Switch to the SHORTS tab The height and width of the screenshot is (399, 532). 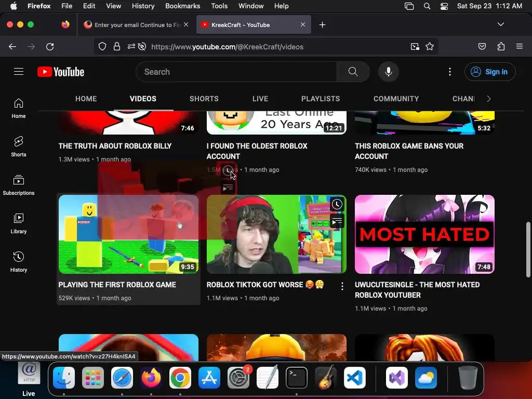pyautogui.click(x=204, y=99)
